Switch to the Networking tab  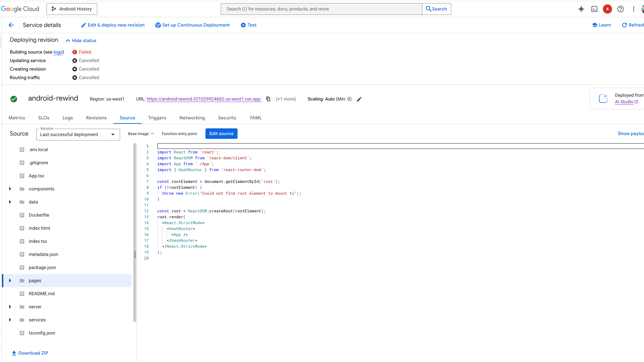coord(192,118)
